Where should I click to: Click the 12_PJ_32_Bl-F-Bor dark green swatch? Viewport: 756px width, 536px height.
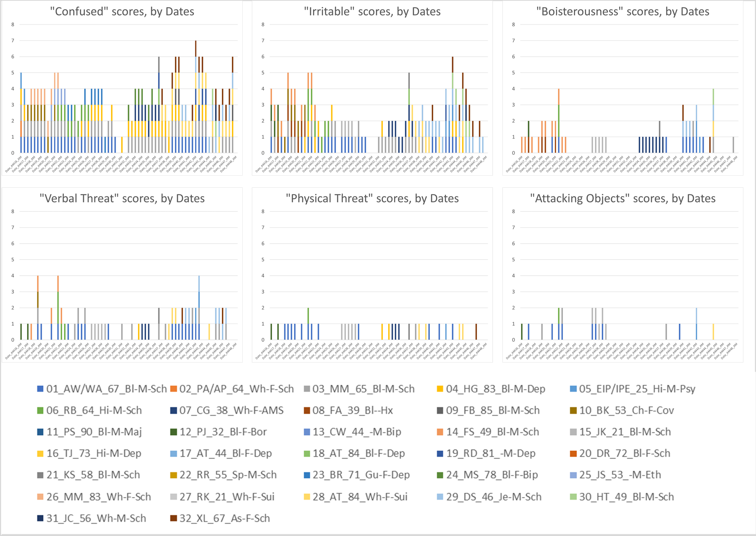pos(173,432)
